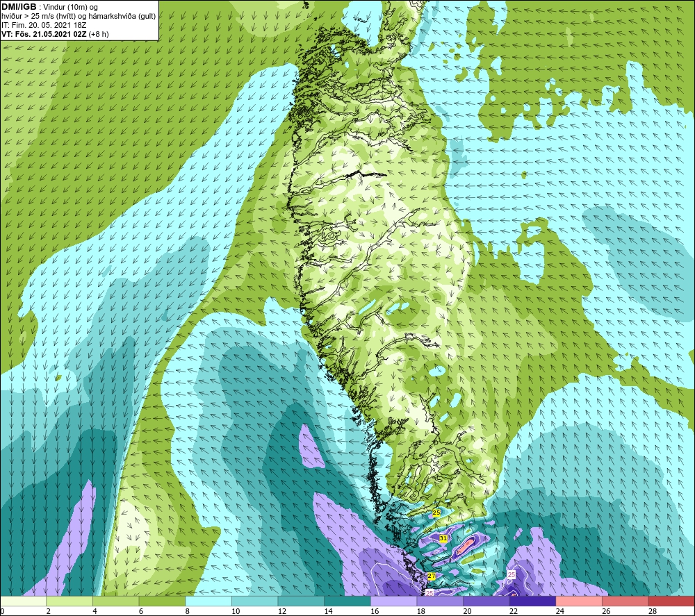Click the 14–16 m/s dark teal legend swatch
This screenshot has width=695, height=616.
[x=347, y=601]
